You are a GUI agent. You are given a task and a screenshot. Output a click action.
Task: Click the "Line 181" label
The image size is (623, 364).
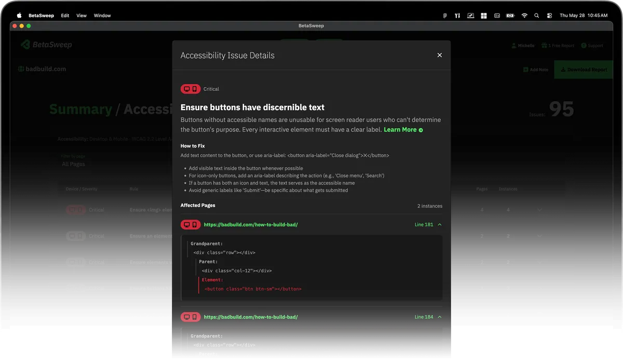pos(424,225)
